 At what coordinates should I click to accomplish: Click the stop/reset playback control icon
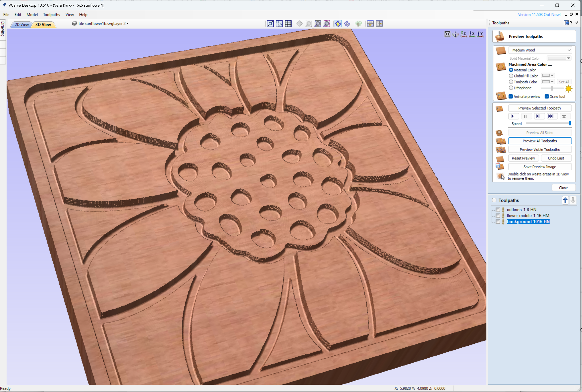tap(565, 116)
